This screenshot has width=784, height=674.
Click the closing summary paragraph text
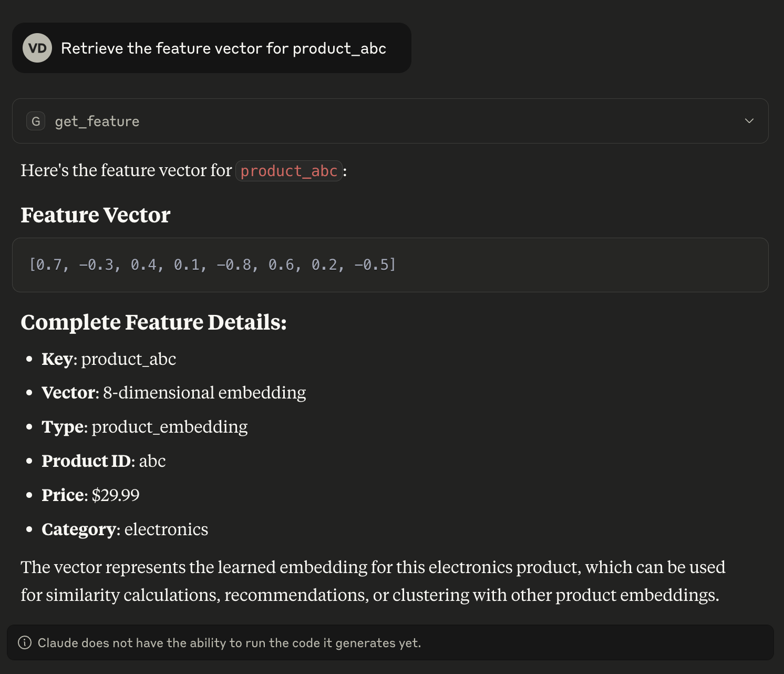point(373,581)
